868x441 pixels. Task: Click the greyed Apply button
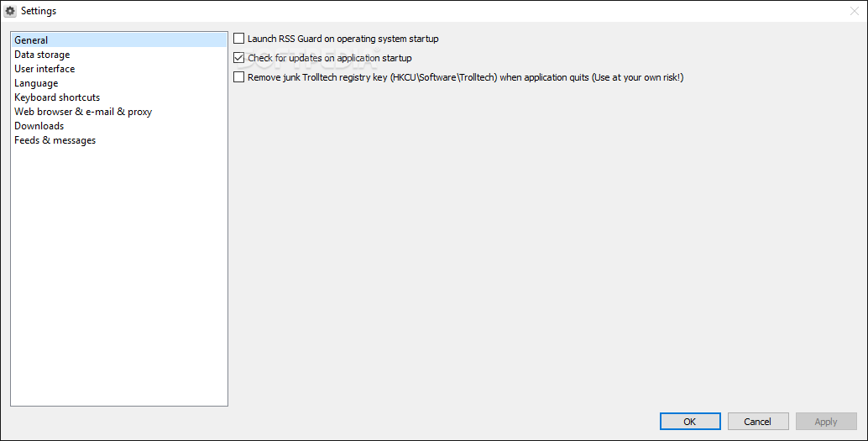click(826, 422)
